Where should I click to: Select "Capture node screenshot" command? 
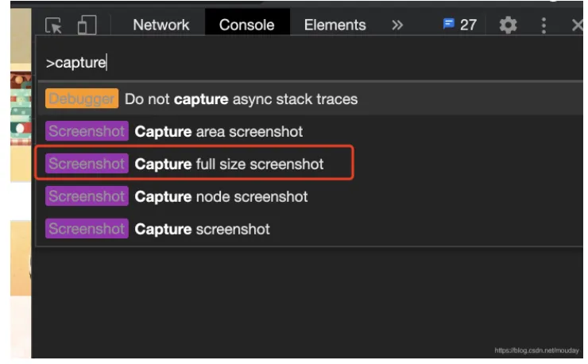point(221,196)
